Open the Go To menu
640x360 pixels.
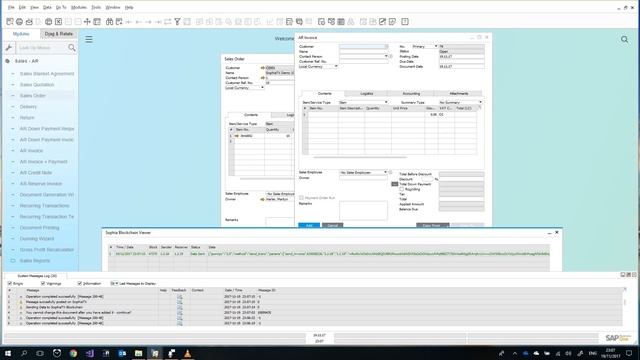(61, 7)
